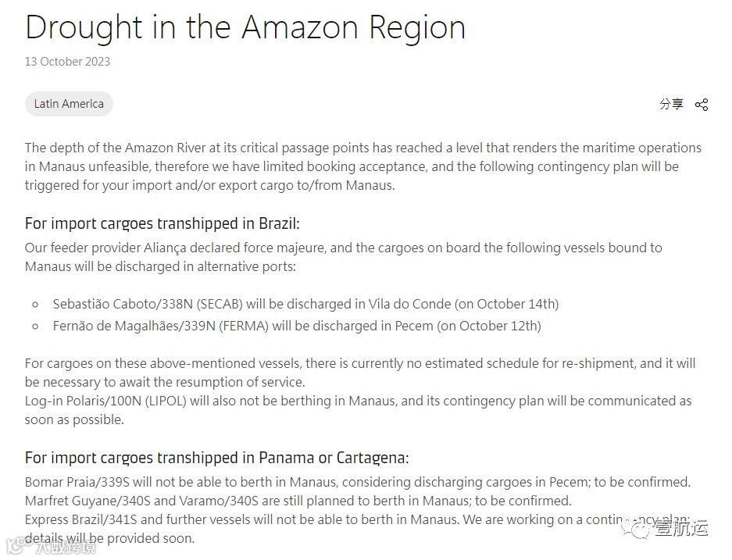The height and width of the screenshot is (560, 732).
Task: Click the Marfret Guyane/340S line
Action: (x=298, y=501)
